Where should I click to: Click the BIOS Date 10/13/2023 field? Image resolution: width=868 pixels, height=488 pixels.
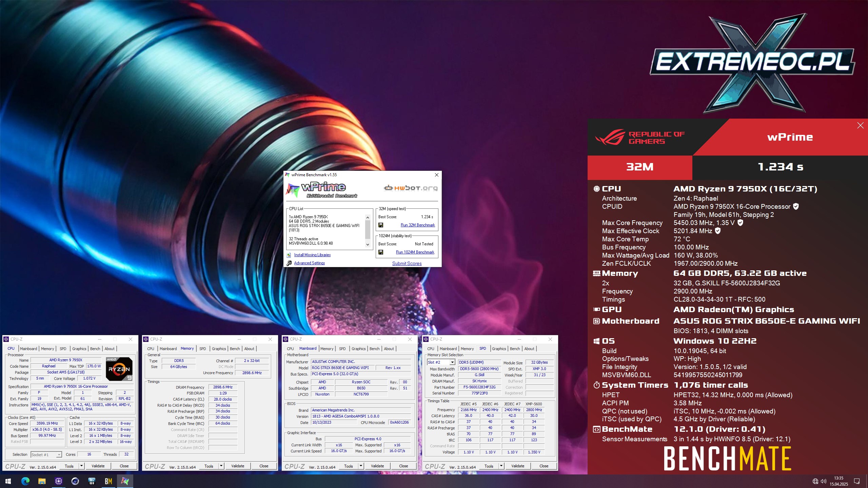click(x=334, y=422)
